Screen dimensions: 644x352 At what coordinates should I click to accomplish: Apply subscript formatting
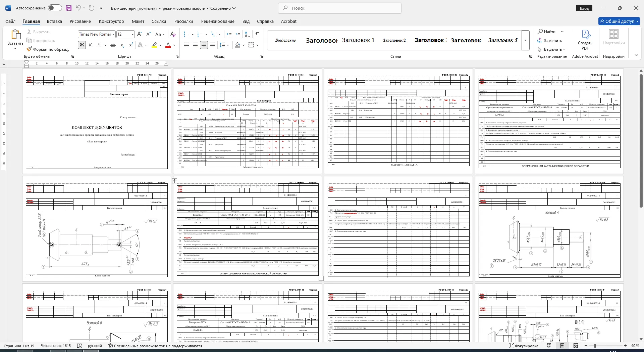pos(122,45)
